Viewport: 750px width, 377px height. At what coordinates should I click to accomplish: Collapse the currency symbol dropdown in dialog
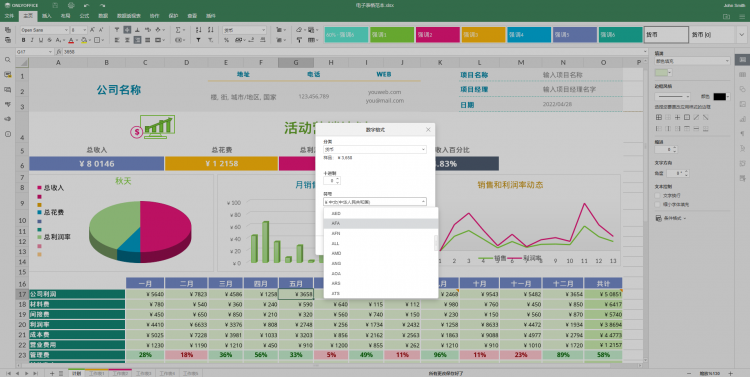pyautogui.click(x=375, y=202)
